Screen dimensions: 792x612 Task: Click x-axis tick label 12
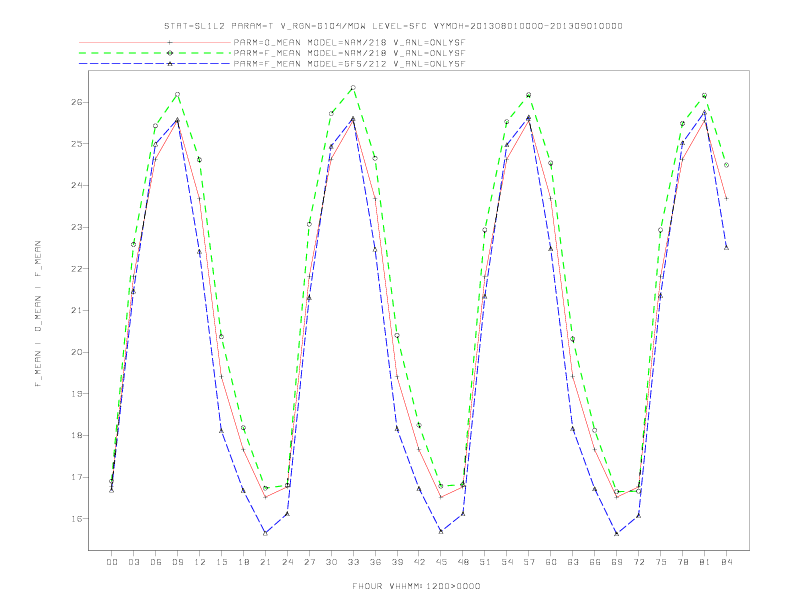pos(200,562)
